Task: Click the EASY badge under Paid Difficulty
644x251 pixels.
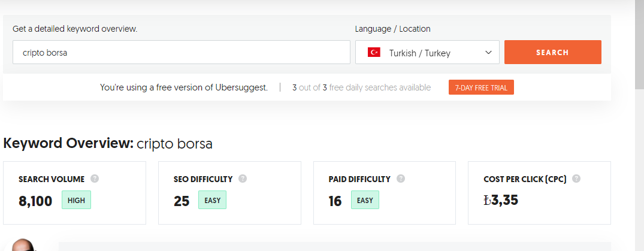Action: pos(365,200)
